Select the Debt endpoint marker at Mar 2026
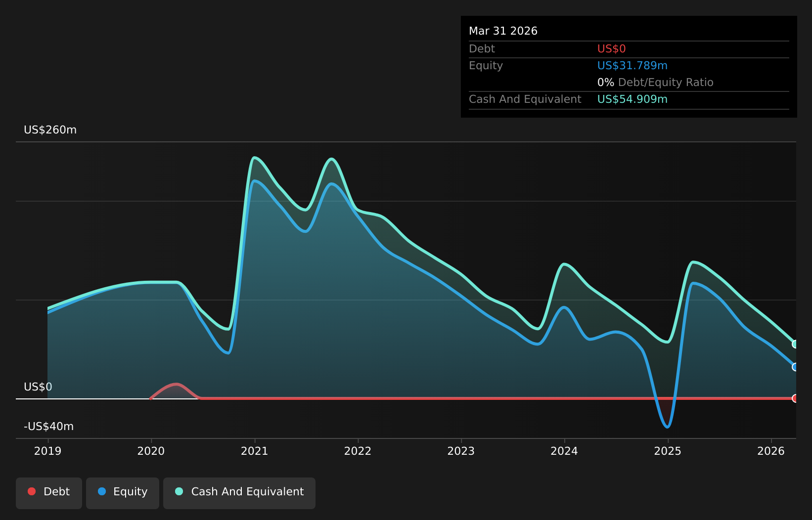 tap(795, 398)
